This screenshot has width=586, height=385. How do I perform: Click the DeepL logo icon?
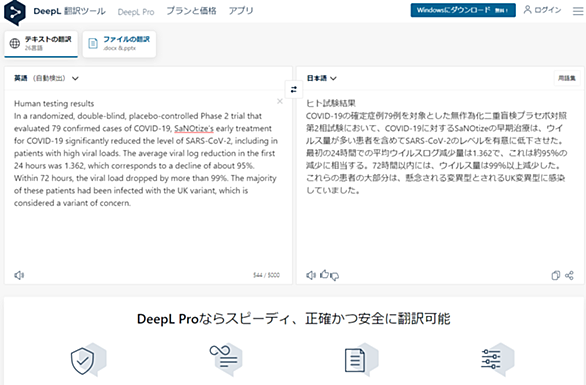(15, 13)
